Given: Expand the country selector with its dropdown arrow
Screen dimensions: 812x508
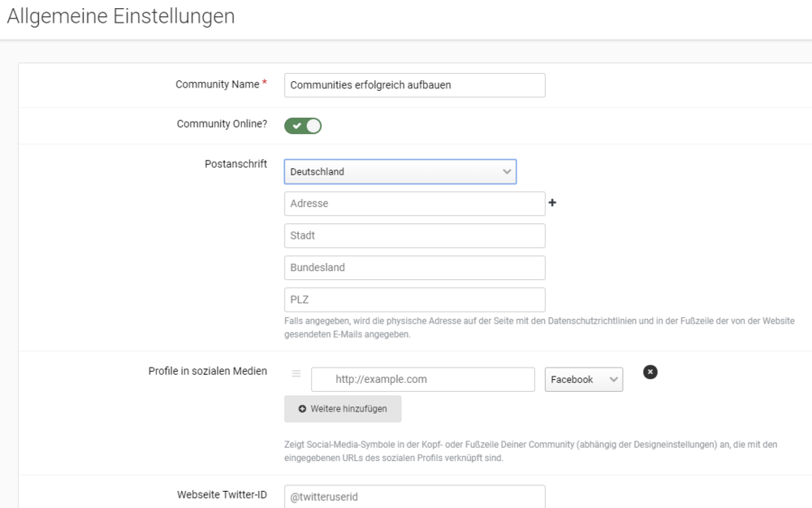Looking at the screenshot, I should (x=508, y=171).
